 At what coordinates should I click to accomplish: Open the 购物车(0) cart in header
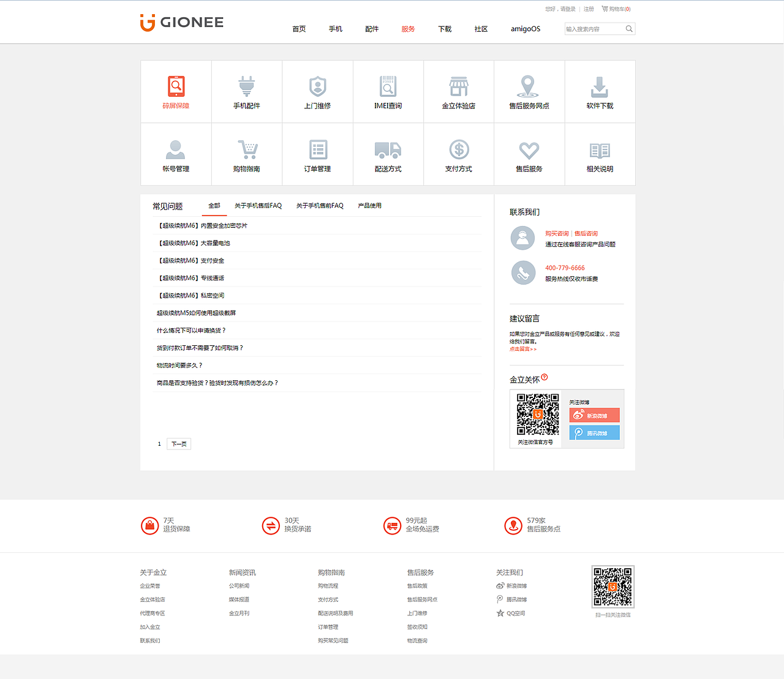616,9
